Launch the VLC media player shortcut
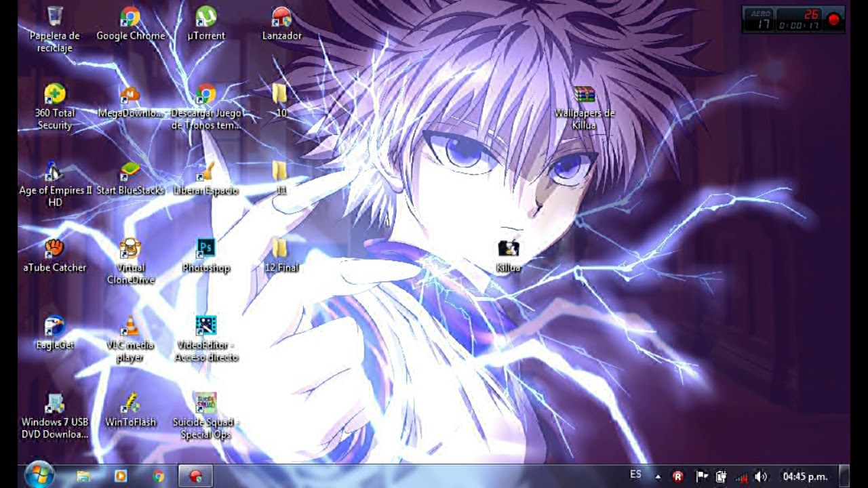Screen dimensions: 868x488 [130, 338]
